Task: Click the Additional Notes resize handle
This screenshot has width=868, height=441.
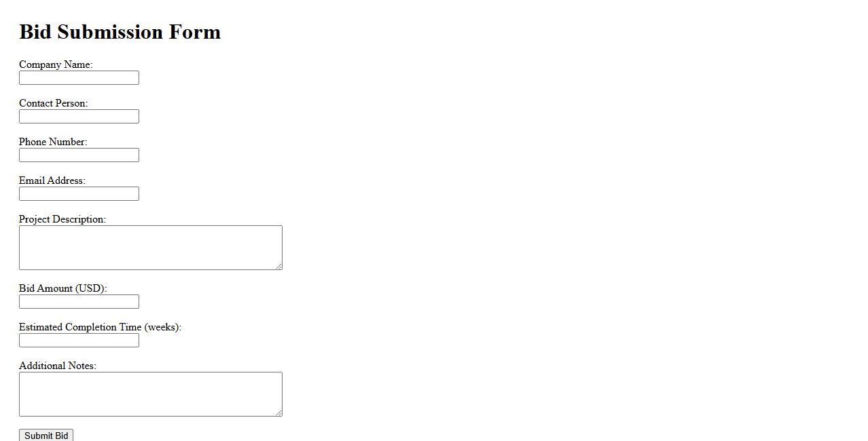Action: [x=278, y=413]
